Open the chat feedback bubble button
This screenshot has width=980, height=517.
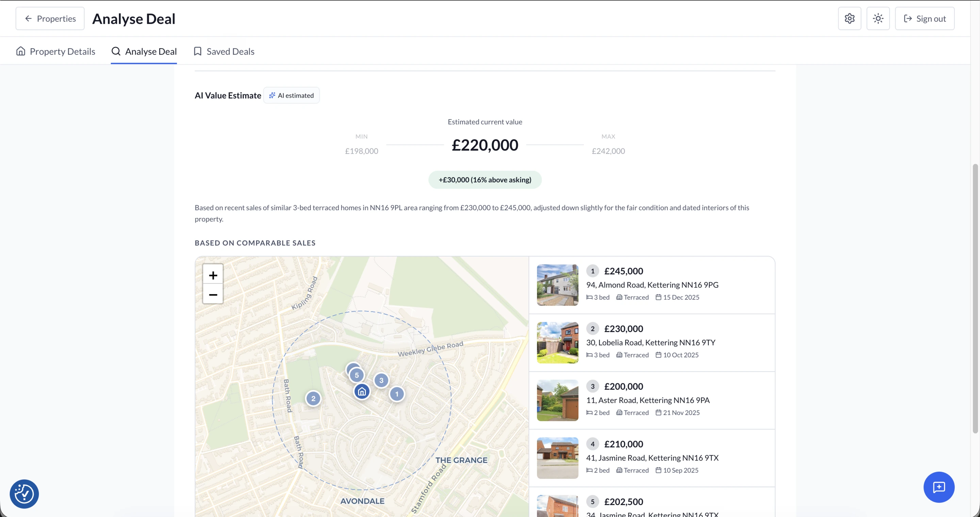click(x=939, y=487)
